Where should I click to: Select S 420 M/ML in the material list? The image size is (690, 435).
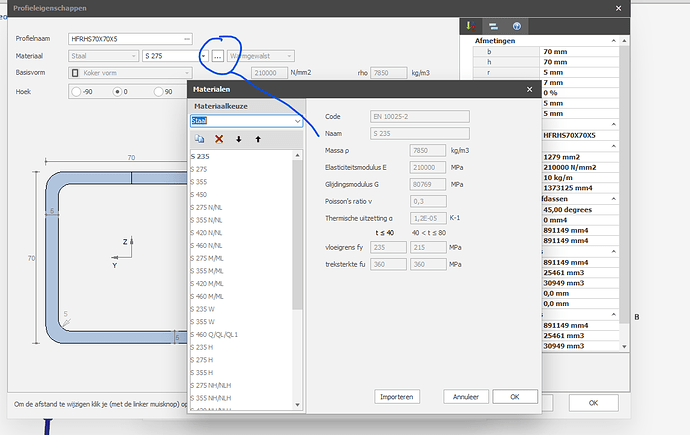(x=241, y=284)
